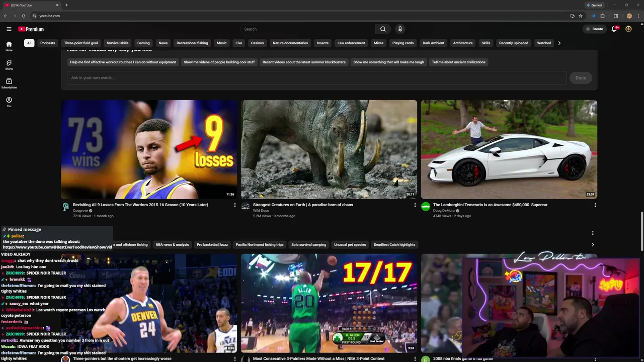644x362 pixels.
Task: Click the browser forward arrow
Action: pos(14,16)
